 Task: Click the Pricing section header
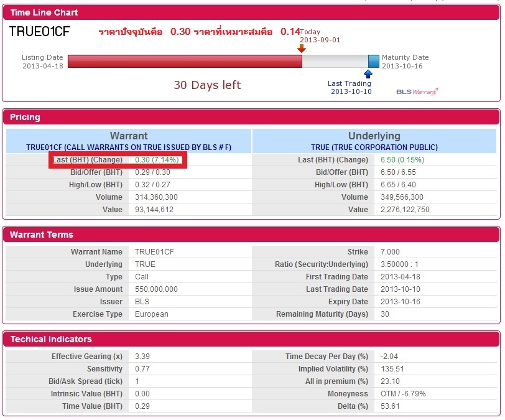251,117
